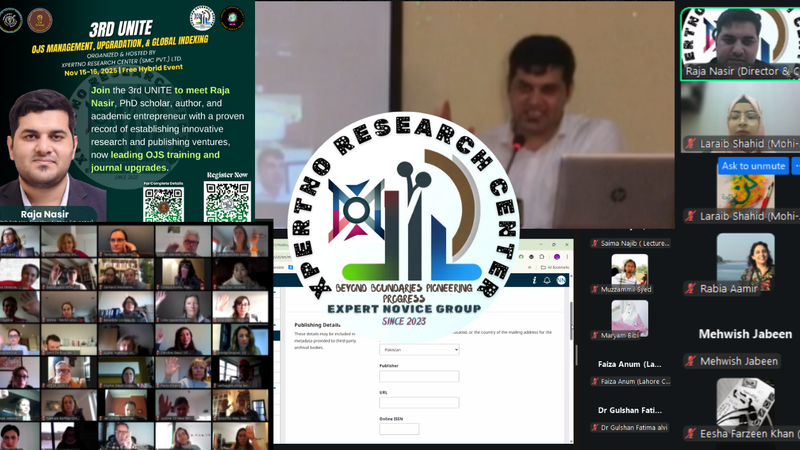Click the more options button beside Ask to unmute
Image resolution: width=800 pixels, height=450 pixels.
(795, 166)
